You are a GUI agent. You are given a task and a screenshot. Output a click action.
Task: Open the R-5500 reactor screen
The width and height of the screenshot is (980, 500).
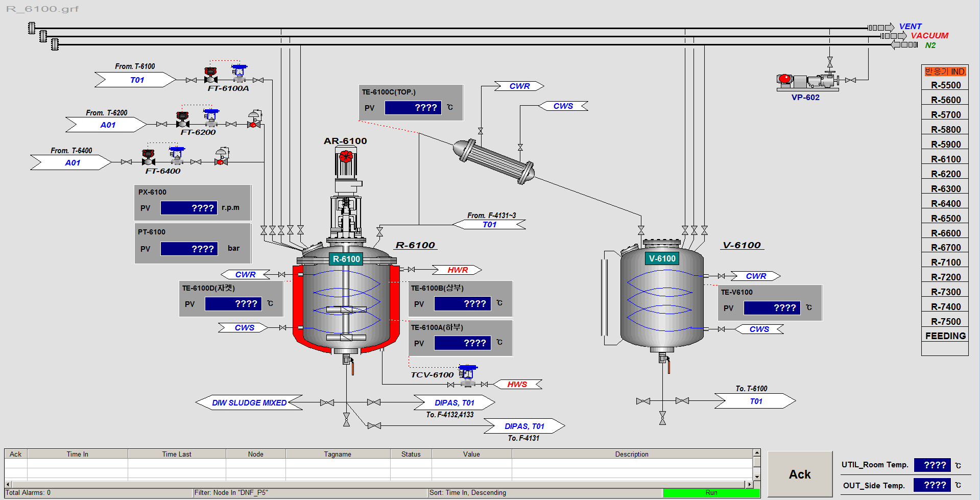[945, 85]
